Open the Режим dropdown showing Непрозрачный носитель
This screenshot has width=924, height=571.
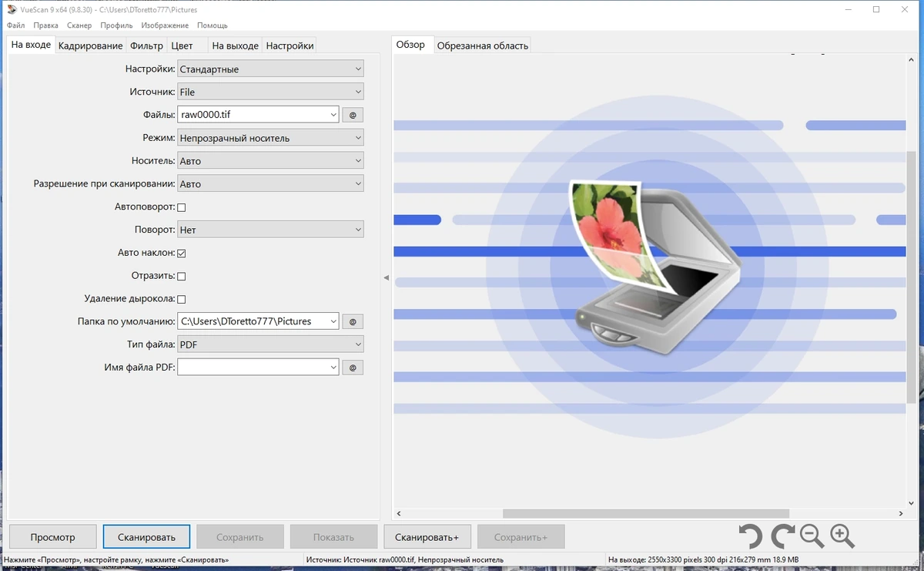click(270, 138)
